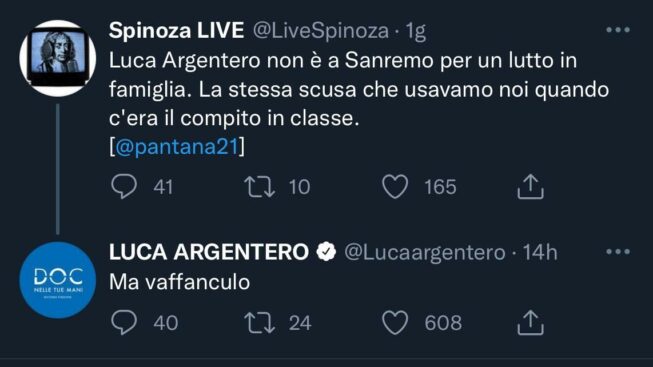
Task: Open the @LiveSpinoza handle
Action: pos(321,31)
